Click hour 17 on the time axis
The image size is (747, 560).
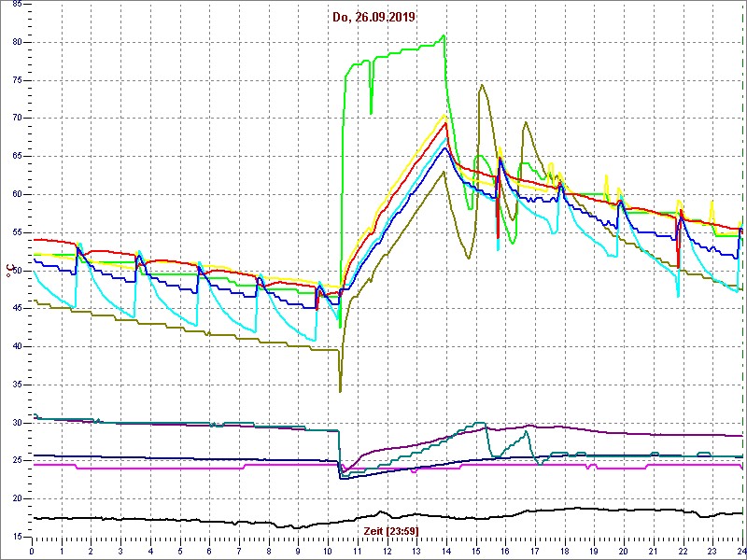pyautogui.click(x=534, y=551)
